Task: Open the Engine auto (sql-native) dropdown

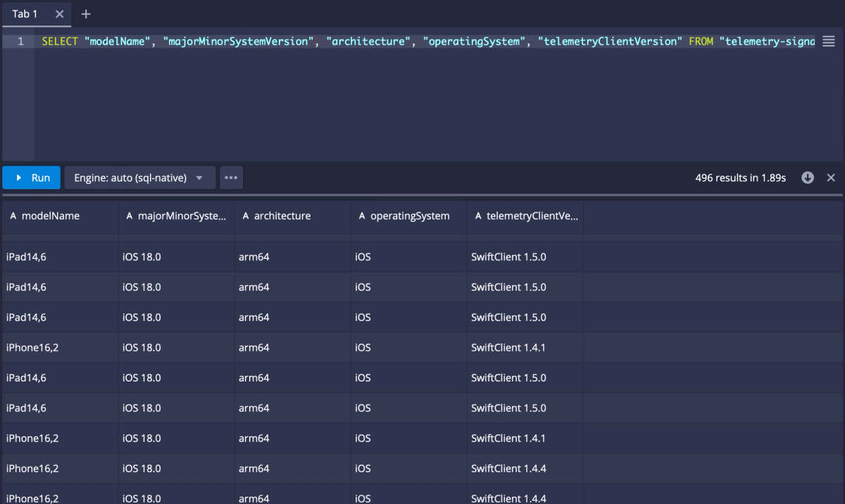Action: coord(139,178)
